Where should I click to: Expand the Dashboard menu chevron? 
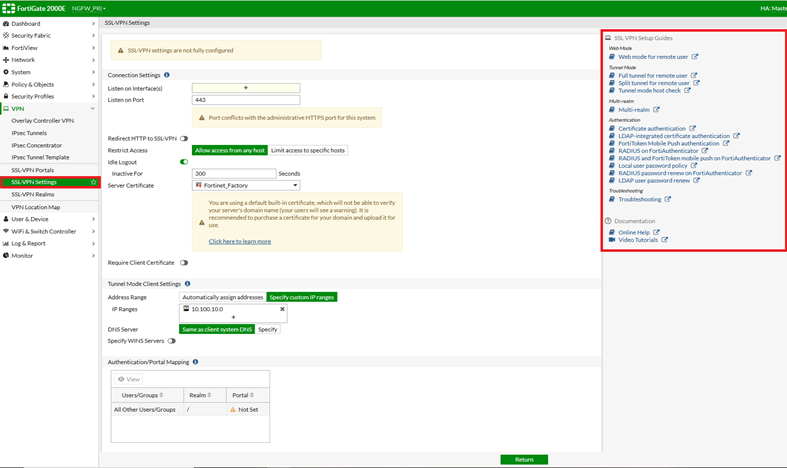point(93,24)
